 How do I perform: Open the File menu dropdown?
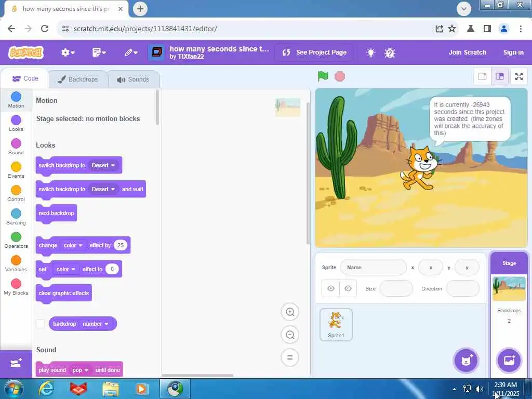tap(99, 52)
